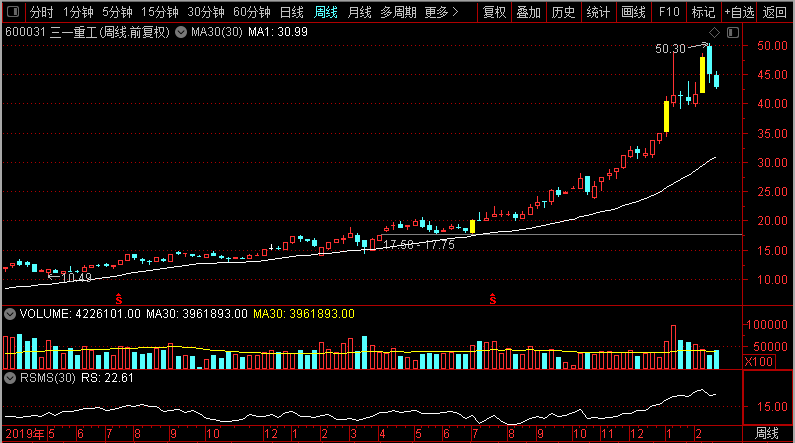This screenshot has height=443, width=795.
Task: Click the 返回 back button
Action: tap(775, 12)
